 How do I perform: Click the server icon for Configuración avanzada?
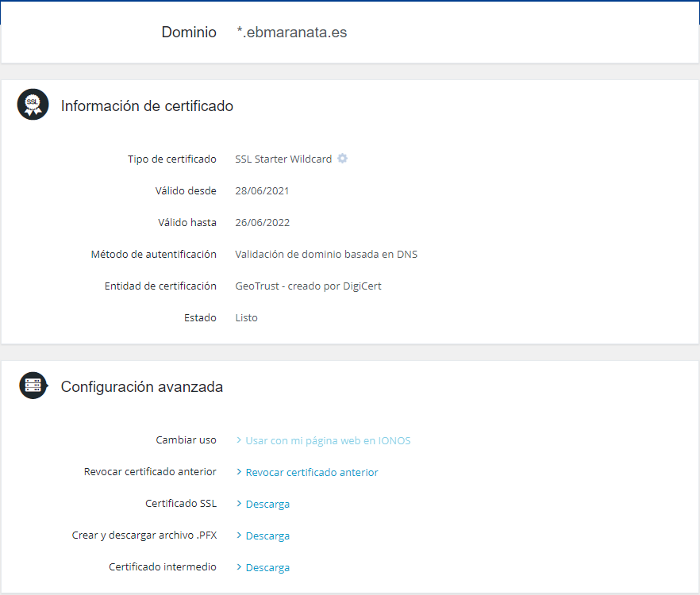pyautogui.click(x=33, y=386)
